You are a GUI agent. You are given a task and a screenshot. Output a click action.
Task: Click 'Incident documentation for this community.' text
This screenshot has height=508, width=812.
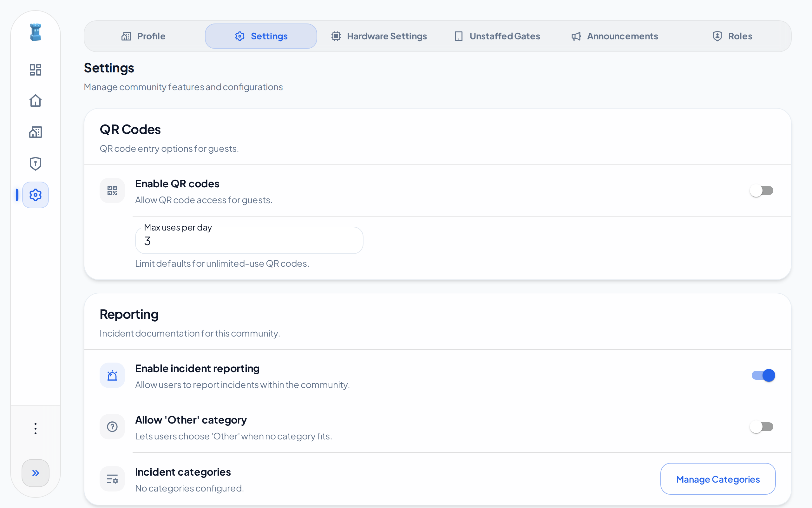[x=190, y=333]
